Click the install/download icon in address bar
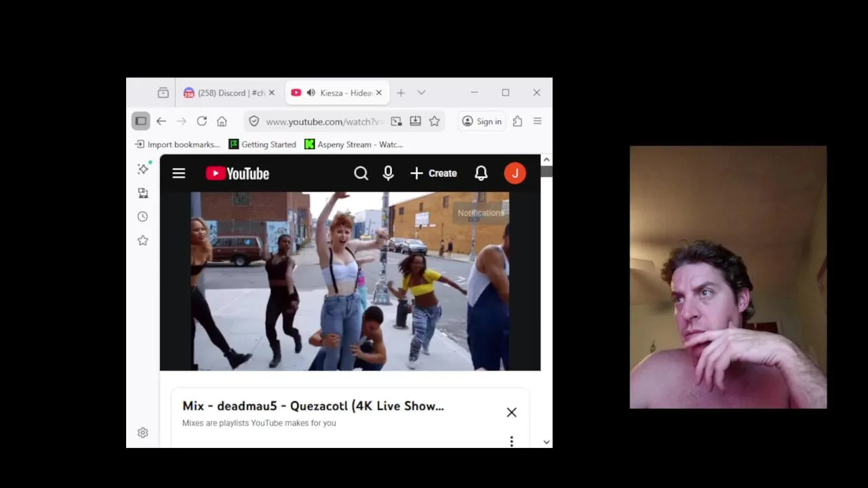 pos(415,121)
